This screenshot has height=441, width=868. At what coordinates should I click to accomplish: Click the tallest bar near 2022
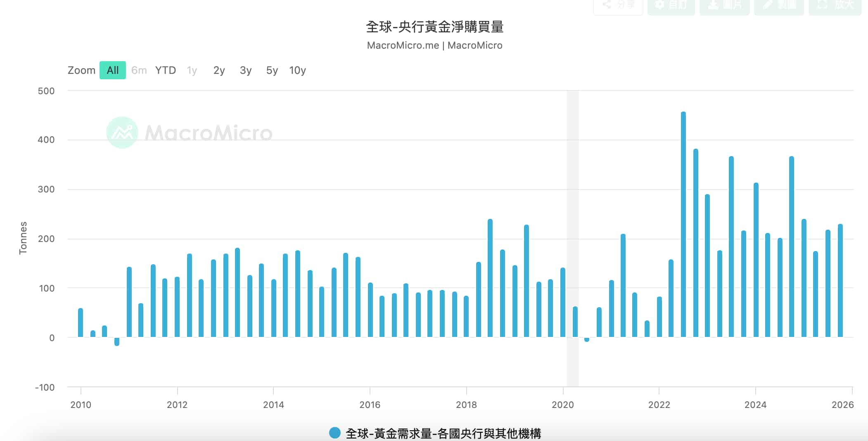[683, 224]
